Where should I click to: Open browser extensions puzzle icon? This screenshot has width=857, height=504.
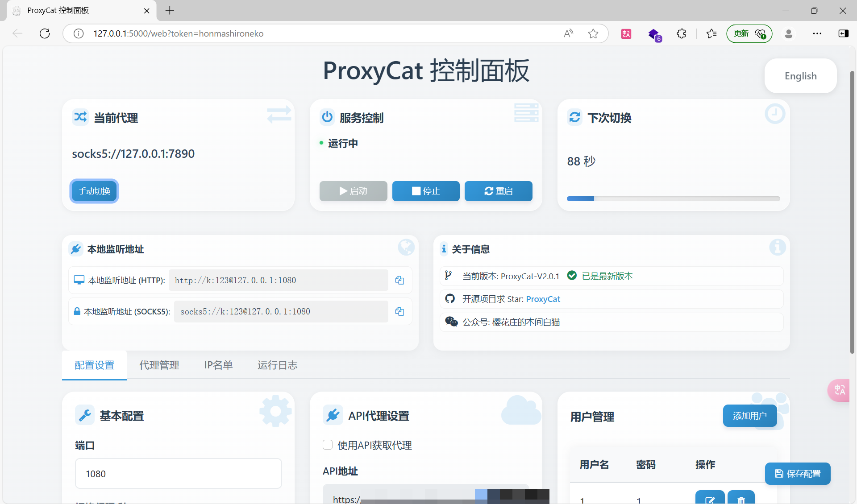coord(681,33)
